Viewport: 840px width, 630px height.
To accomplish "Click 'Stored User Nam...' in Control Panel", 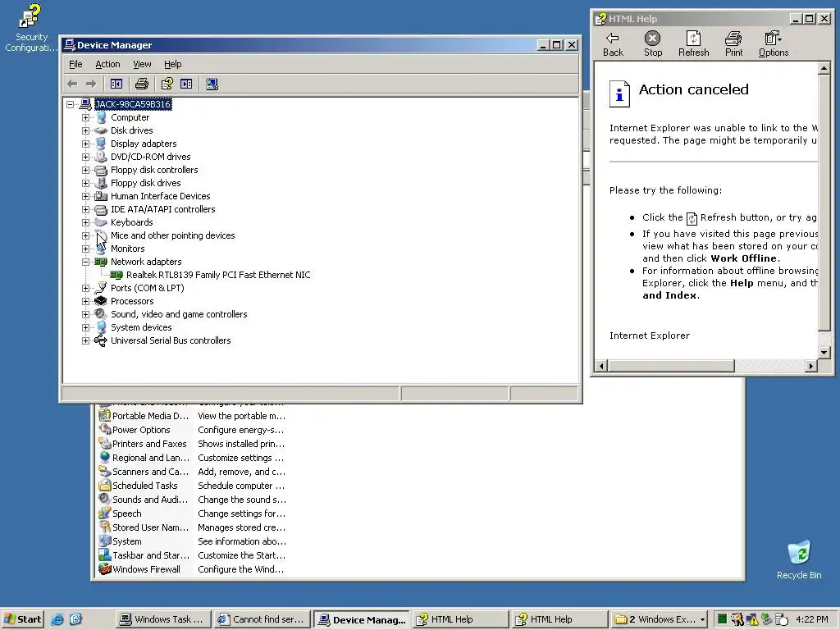I will tap(151, 527).
